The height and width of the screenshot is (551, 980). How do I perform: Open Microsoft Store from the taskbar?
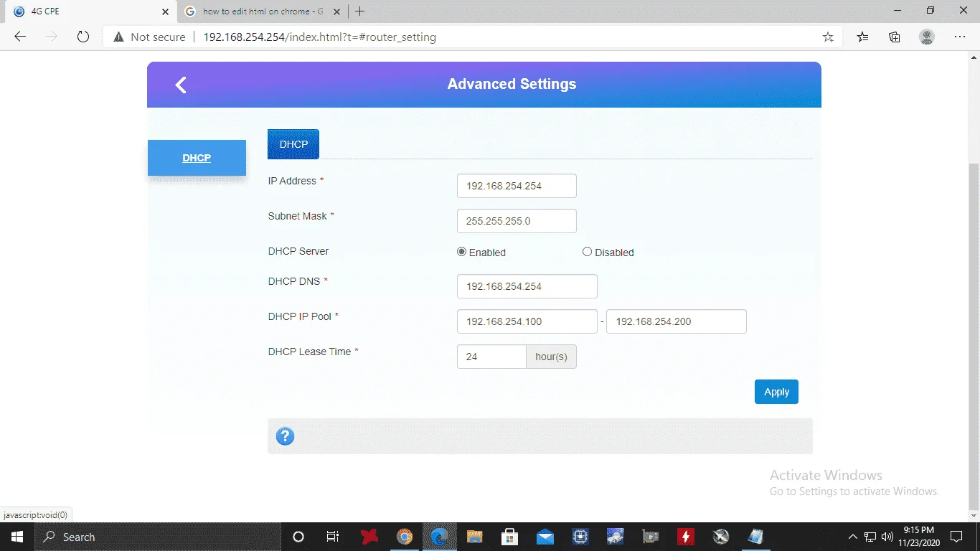pyautogui.click(x=510, y=537)
